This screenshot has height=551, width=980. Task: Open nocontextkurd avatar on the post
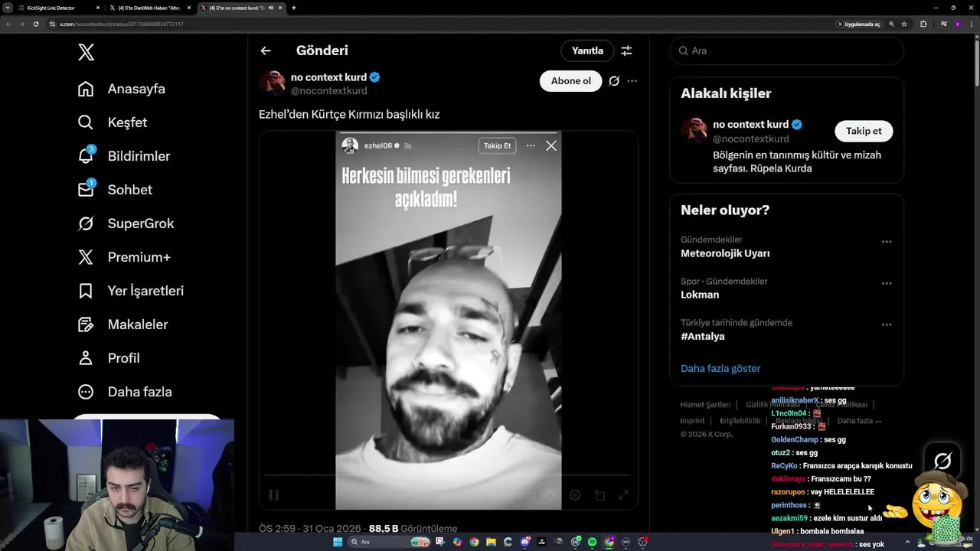click(272, 83)
